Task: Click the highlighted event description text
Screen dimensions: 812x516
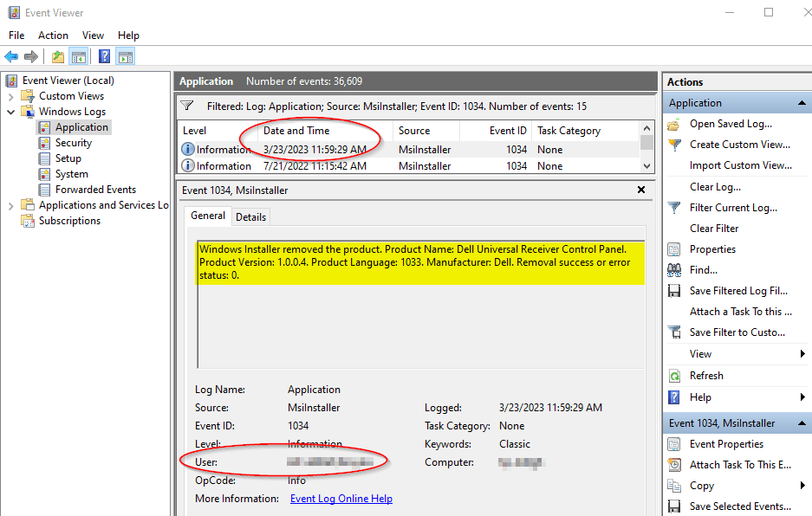Action: coord(420,262)
